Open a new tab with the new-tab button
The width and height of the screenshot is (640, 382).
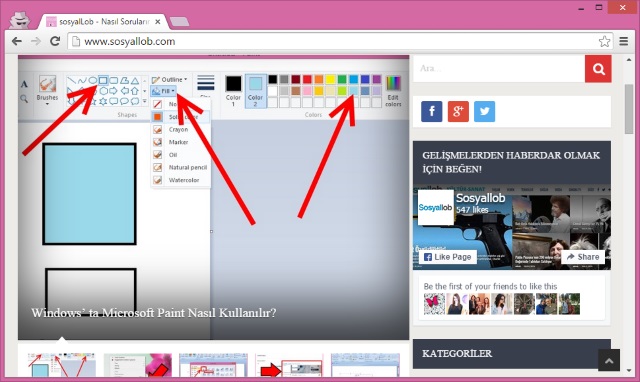(x=179, y=22)
